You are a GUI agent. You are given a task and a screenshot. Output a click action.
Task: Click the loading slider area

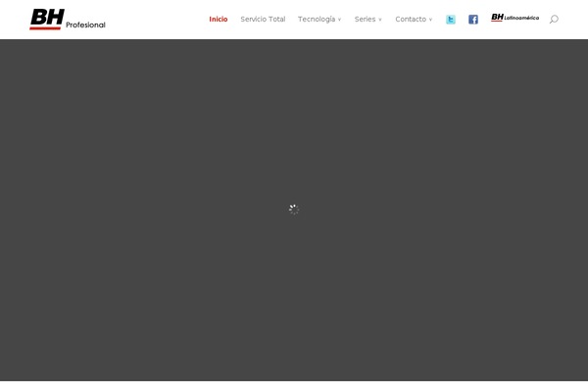point(294,210)
